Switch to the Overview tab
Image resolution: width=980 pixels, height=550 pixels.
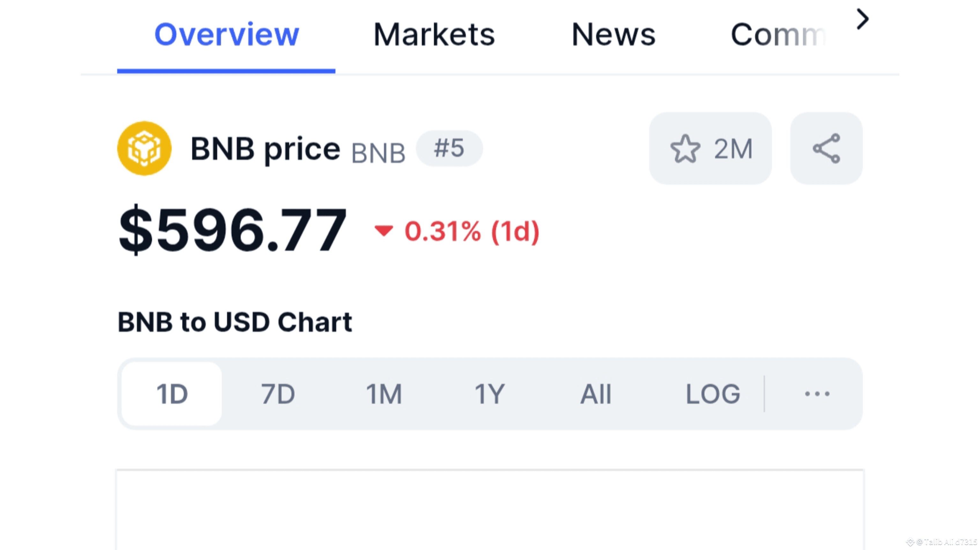226,35
